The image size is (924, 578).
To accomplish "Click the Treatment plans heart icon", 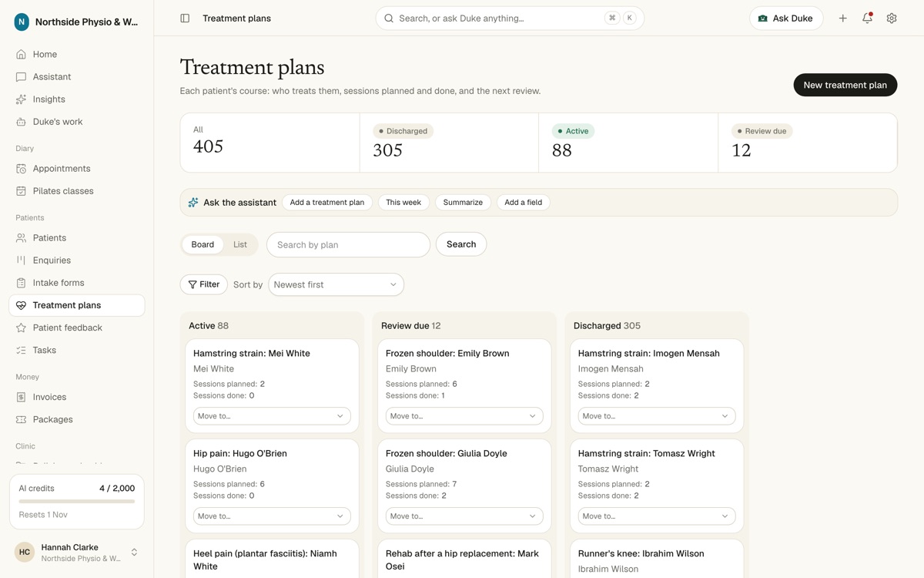I will [x=21, y=305].
